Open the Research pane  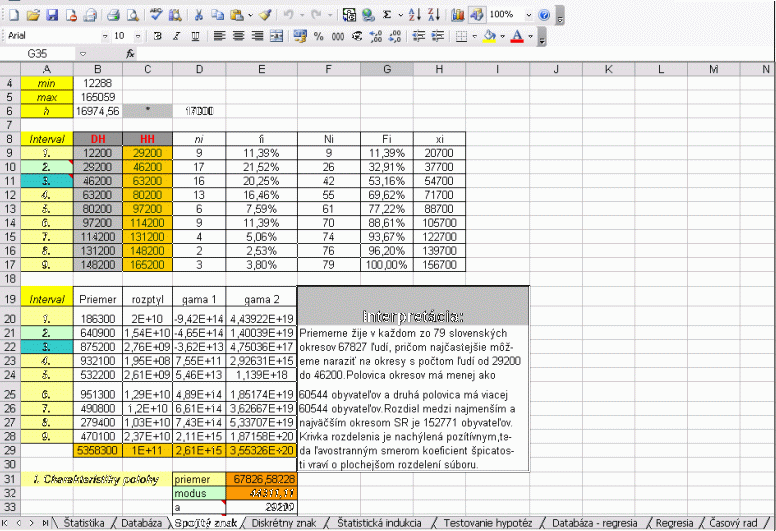coord(175,15)
